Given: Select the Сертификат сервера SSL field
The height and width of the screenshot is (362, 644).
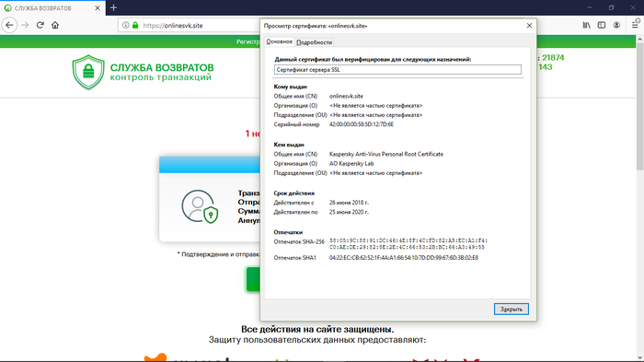Looking at the screenshot, I should [397, 69].
